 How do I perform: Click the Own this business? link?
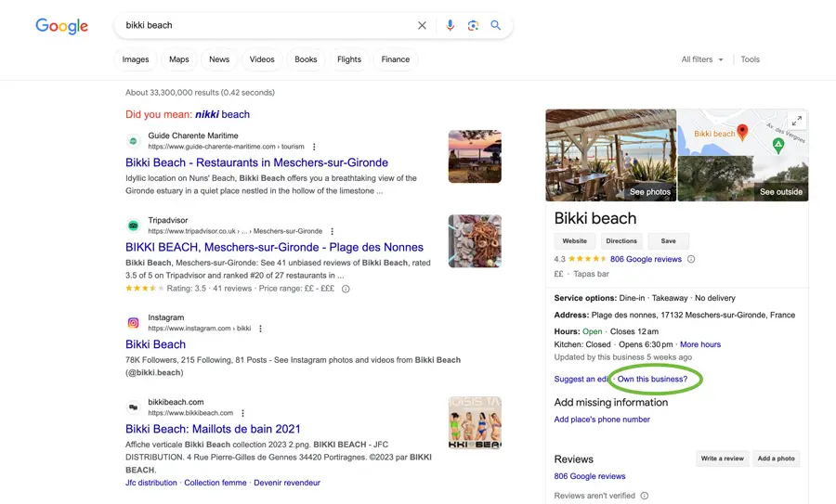point(652,380)
